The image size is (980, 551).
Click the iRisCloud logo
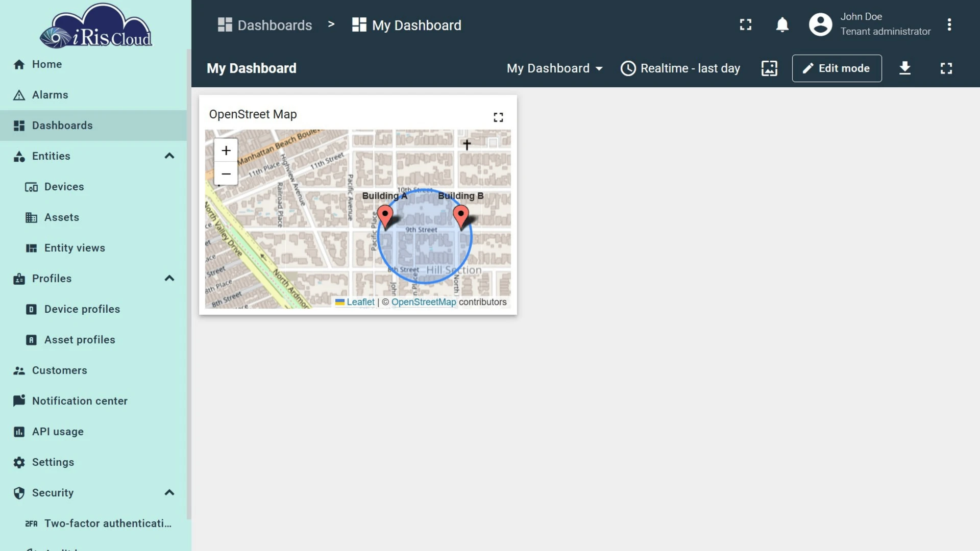click(96, 26)
